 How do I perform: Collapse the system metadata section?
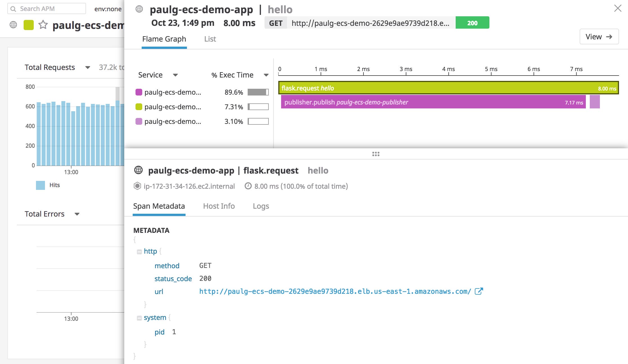click(x=139, y=318)
